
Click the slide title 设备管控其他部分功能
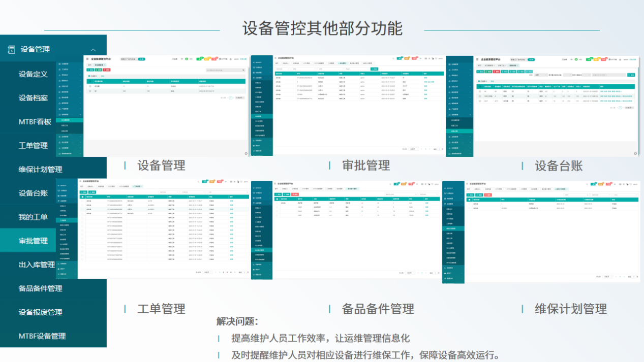322,28
